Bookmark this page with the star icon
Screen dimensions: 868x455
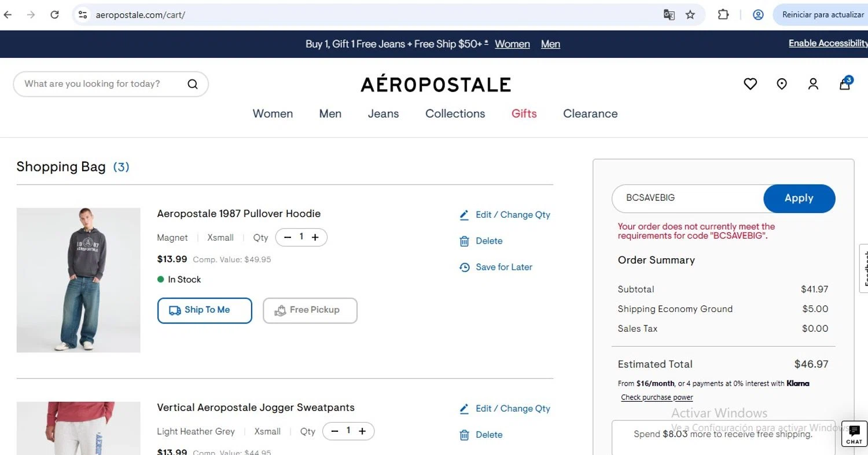pos(690,14)
